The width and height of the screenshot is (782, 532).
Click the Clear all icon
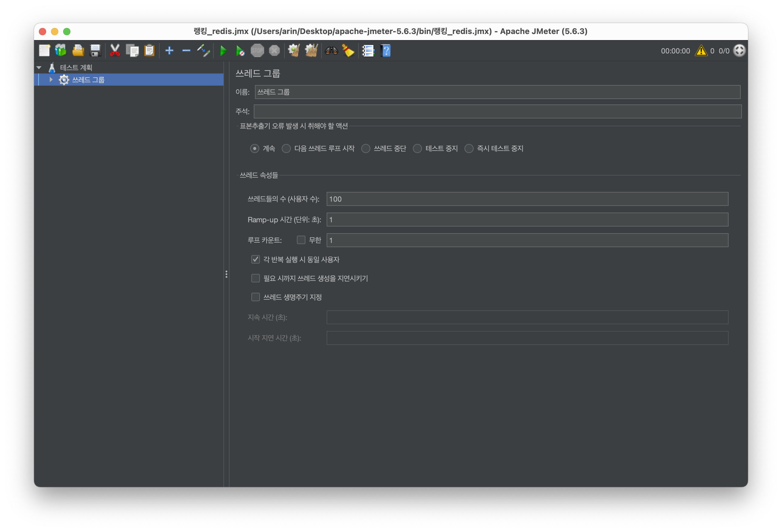pos(311,51)
